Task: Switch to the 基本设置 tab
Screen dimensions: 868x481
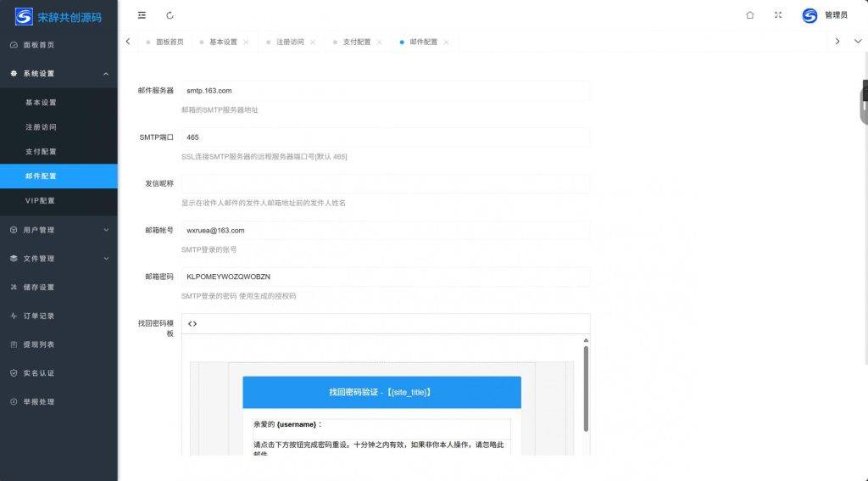Action: (x=223, y=42)
